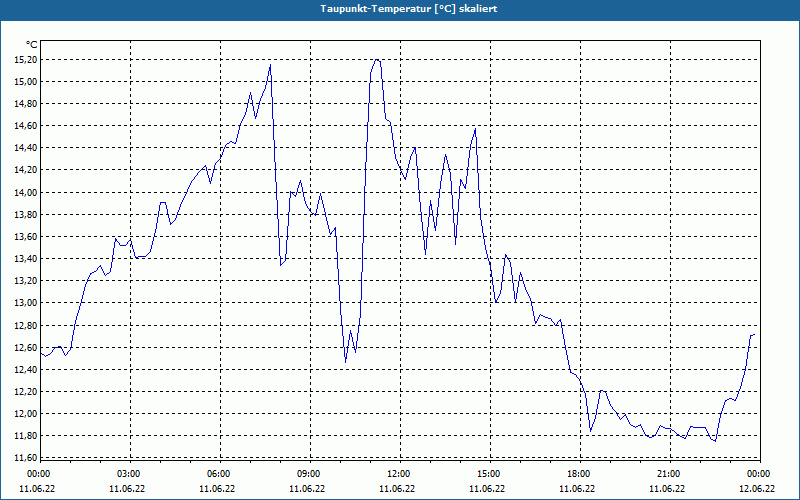800x500 pixels.
Task: Select the y-axis value 13,40
Action: point(26,259)
